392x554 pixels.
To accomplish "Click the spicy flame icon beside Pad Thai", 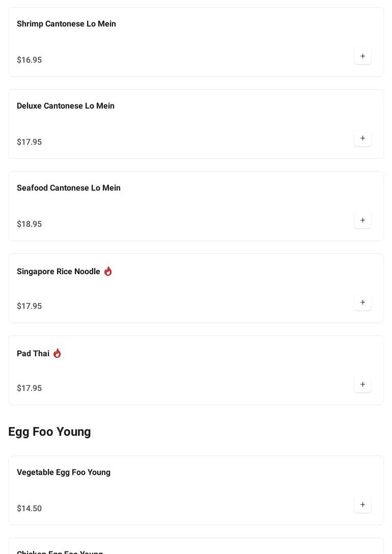I will click(x=57, y=353).
